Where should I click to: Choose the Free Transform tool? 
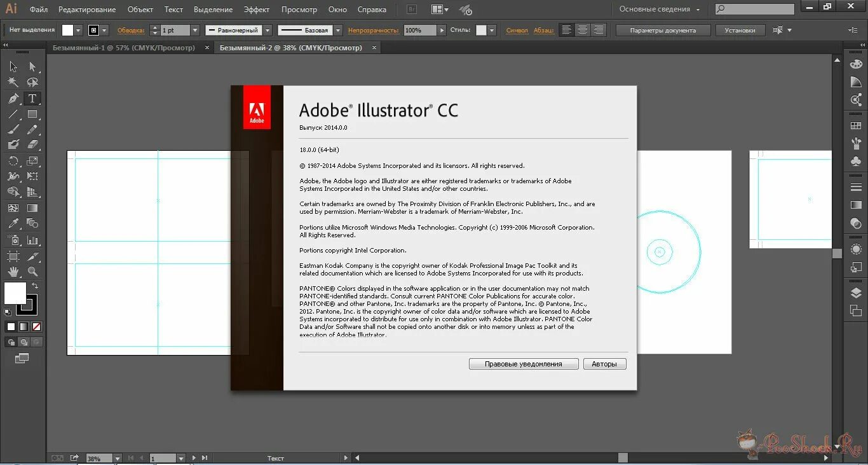(32, 176)
